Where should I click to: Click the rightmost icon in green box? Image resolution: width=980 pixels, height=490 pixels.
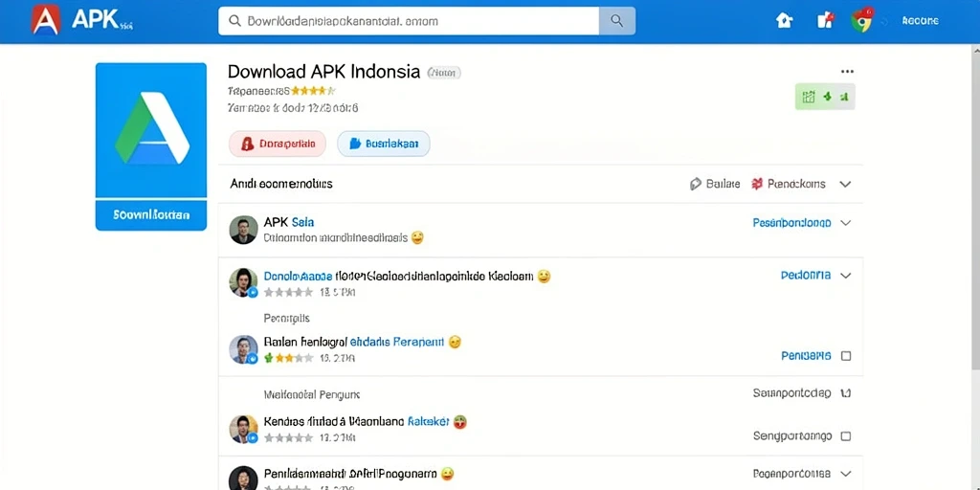844,97
